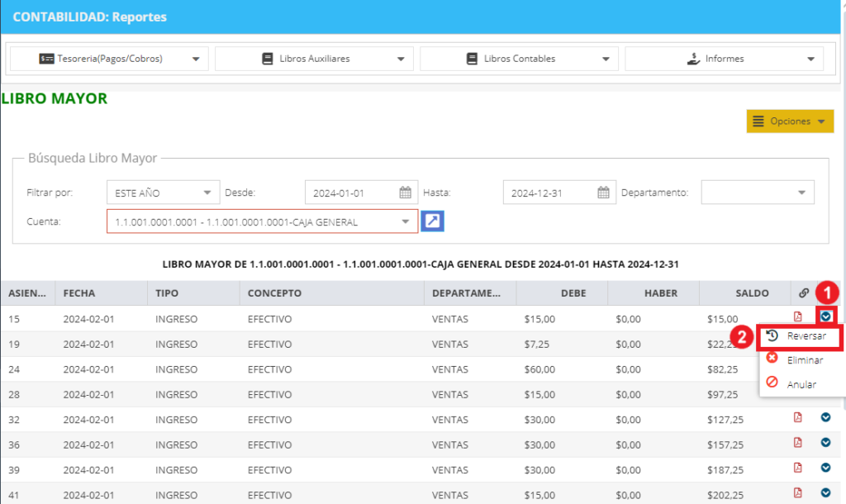Image resolution: width=846 pixels, height=504 pixels.
Task: Open PDF icon for asiento 15
Action: (797, 316)
